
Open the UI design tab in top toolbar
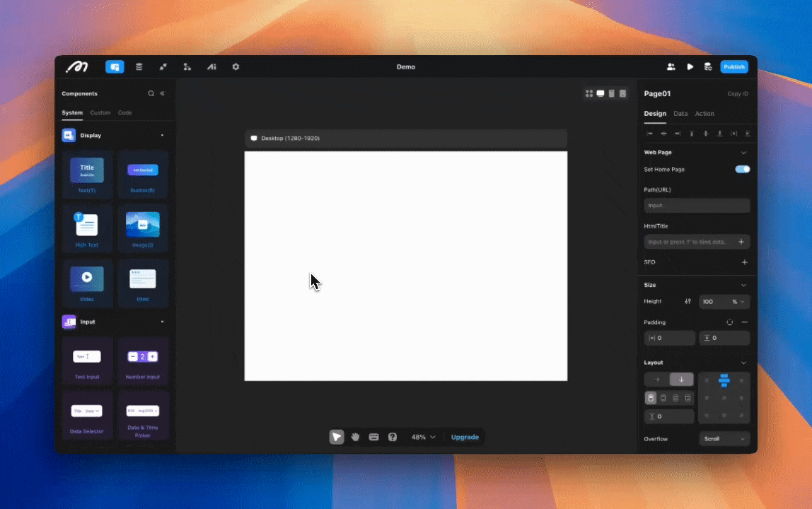[x=115, y=66]
